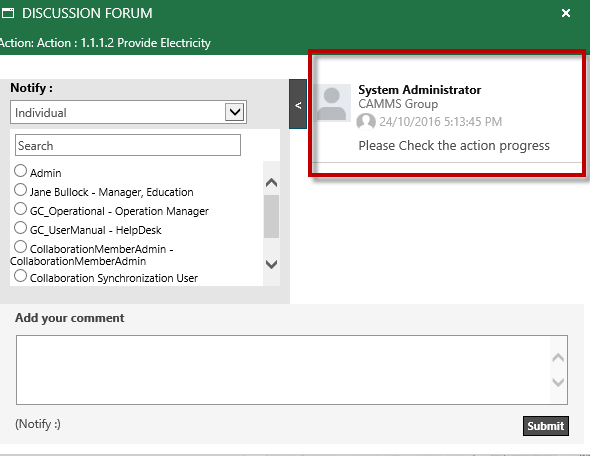Click the comment box scroll-down arrow
This screenshot has height=456, width=590.
pyautogui.click(x=558, y=382)
